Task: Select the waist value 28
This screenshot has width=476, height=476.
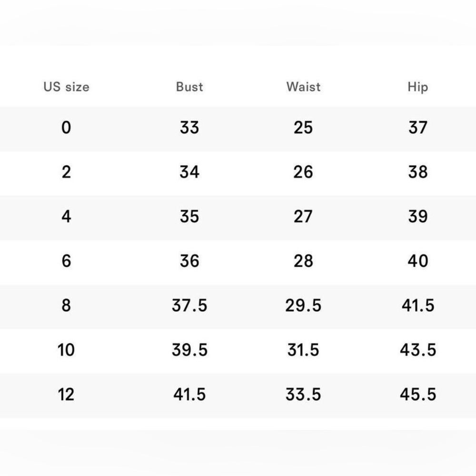Action: point(303,261)
